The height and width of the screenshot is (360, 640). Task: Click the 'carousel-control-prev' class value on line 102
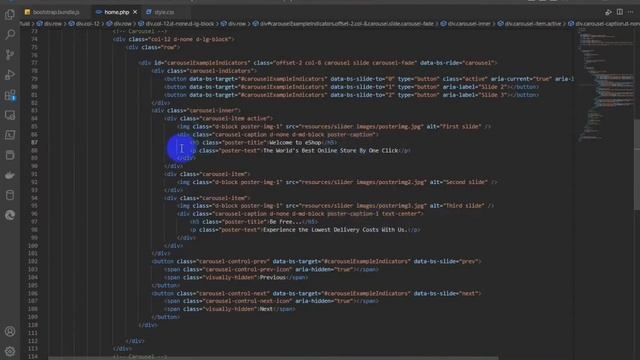tap(233, 262)
